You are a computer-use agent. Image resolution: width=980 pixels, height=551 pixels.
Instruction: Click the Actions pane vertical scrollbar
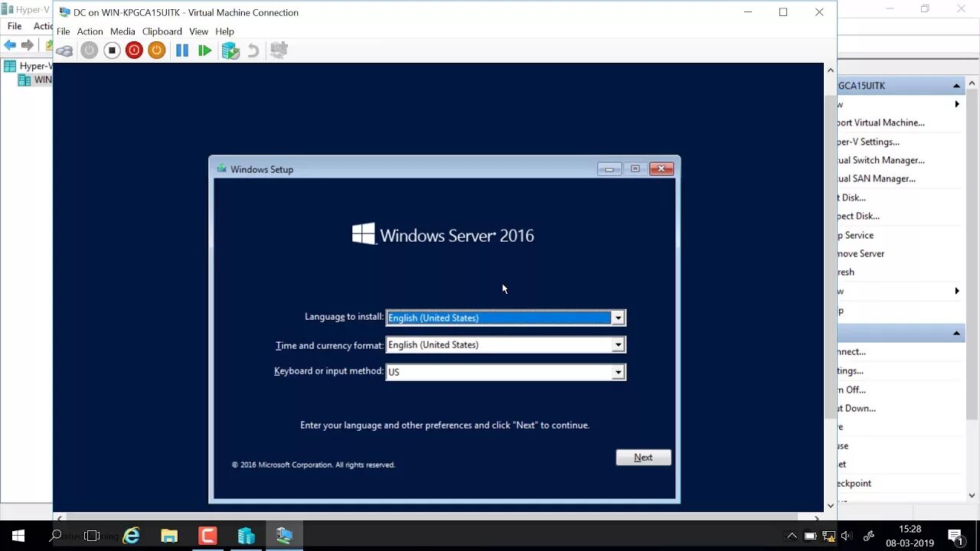tap(972, 253)
